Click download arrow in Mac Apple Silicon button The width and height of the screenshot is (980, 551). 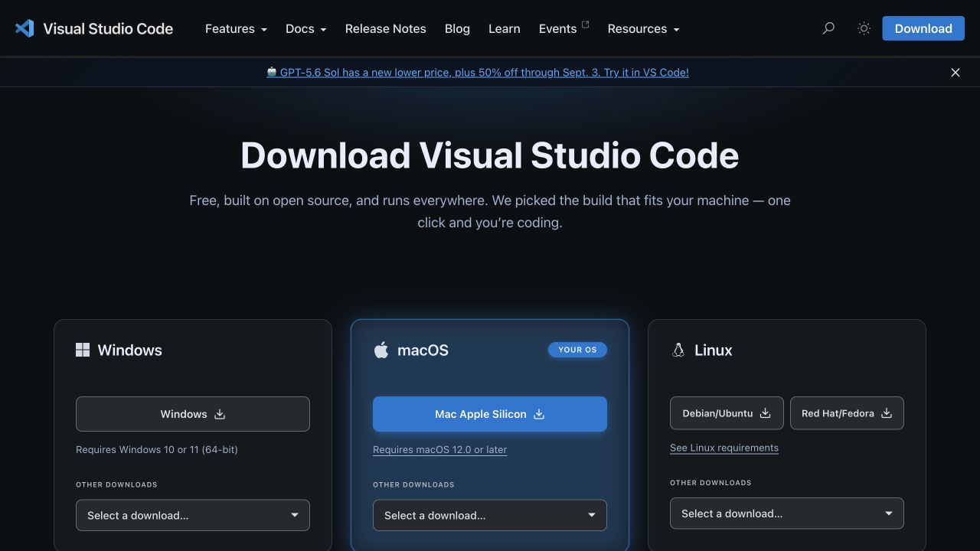pyautogui.click(x=539, y=414)
